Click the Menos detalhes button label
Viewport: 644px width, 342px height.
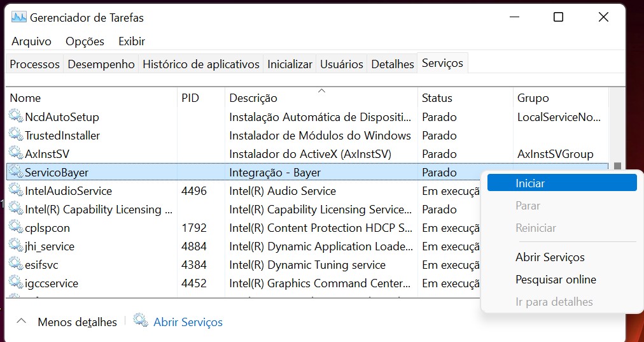coord(77,322)
